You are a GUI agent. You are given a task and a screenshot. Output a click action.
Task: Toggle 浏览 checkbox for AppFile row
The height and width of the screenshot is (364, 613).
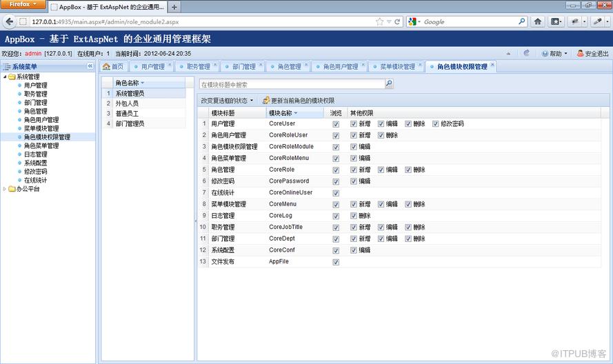click(x=336, y=262)
